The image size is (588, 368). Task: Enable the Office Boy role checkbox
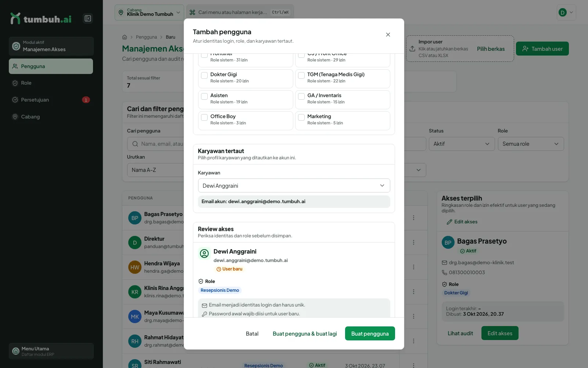204,117
